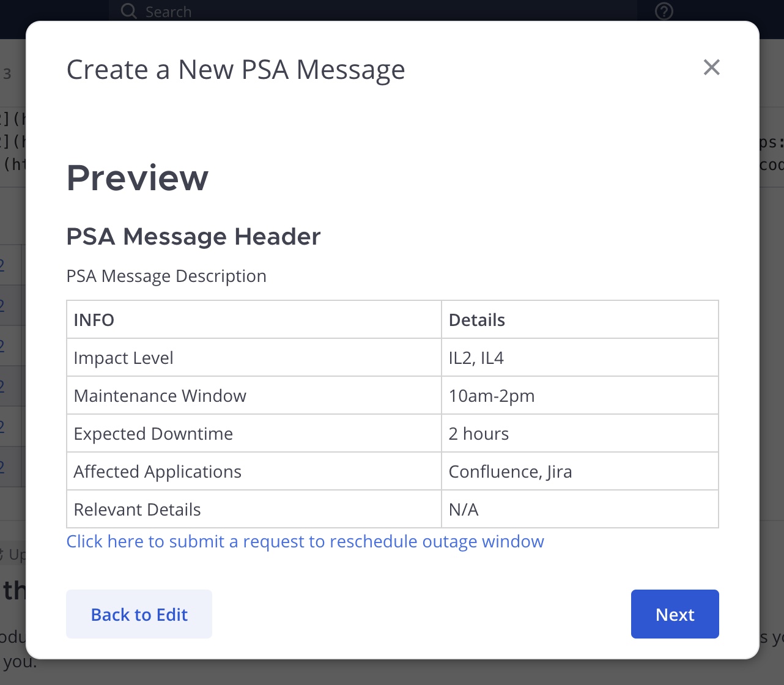Click the help question mark icon

664,12
